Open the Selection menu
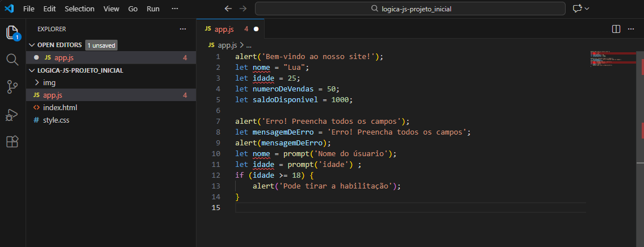This screenshot has width=644, height=247. point(80,9)
